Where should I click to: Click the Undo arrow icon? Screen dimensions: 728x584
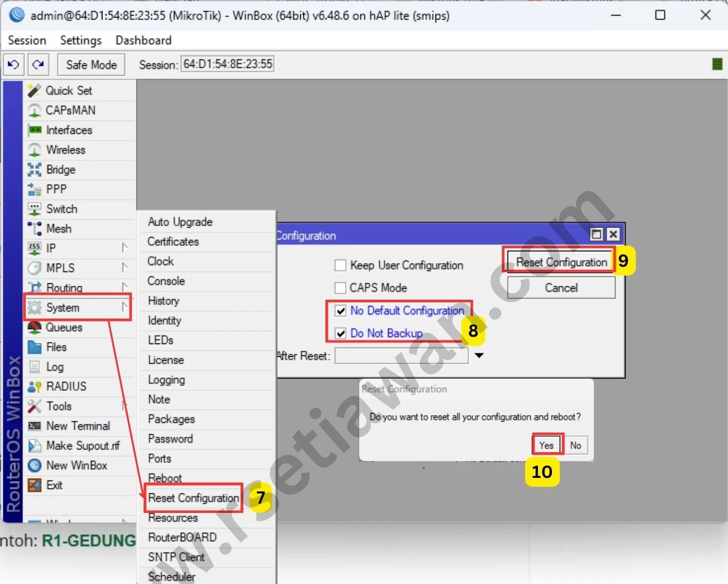(13, 65)
